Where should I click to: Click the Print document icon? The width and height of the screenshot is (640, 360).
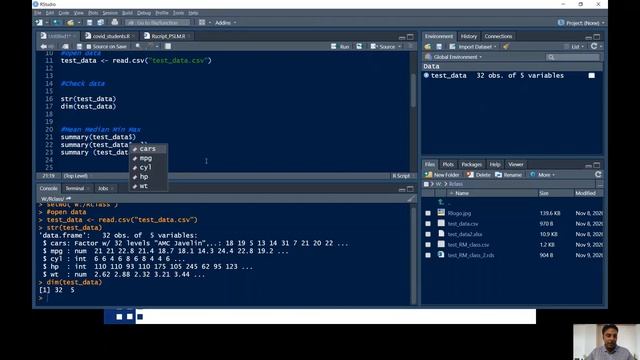pyautogui.click(x=115, y=22)
